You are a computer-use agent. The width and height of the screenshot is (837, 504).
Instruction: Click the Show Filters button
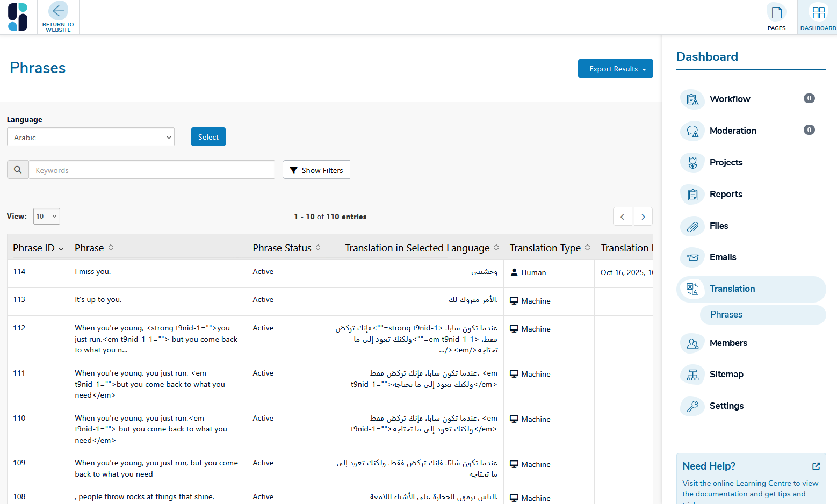[x=316, y=170]
